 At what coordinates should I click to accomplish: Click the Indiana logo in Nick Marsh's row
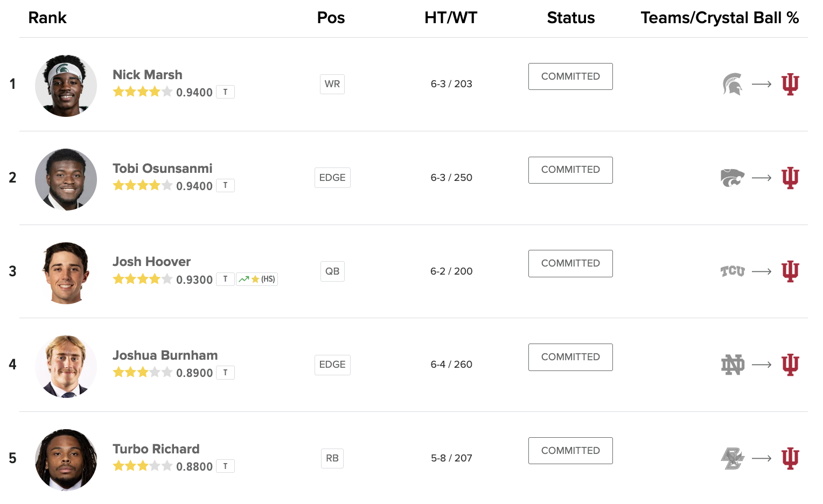790,84
